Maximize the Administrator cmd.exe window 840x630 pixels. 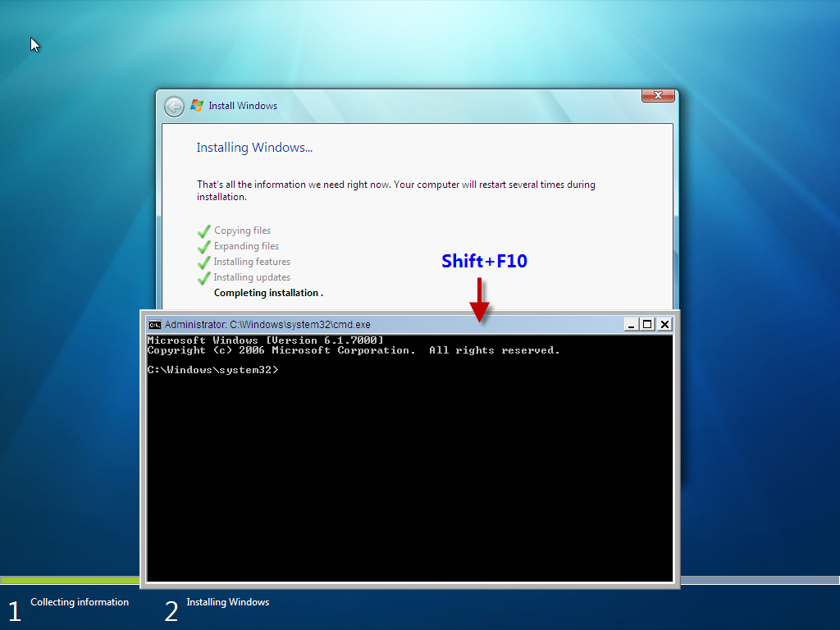point(647,325)
